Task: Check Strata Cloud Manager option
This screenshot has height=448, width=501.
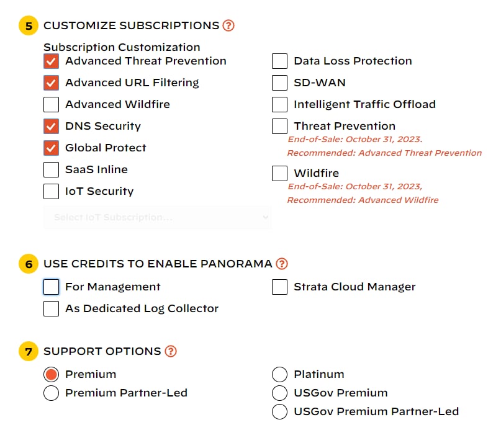Action: tap(279, 287)
